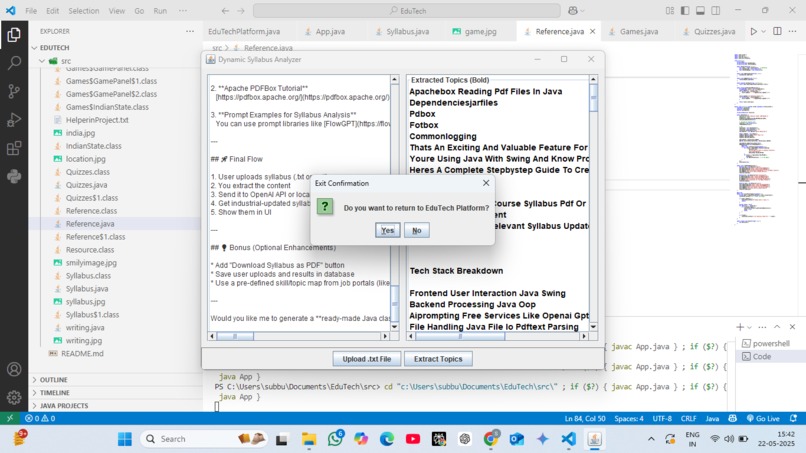Toggle the primary side bar layout icon
Image resolution: width=806 pixels, height=453 pixels.
685,10
